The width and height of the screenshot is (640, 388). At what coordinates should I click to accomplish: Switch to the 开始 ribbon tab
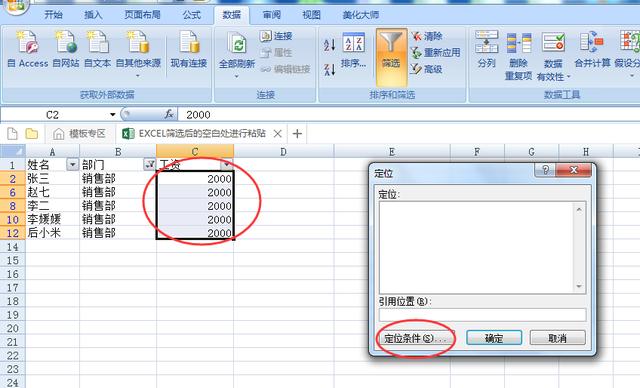(x=53, y=15)
